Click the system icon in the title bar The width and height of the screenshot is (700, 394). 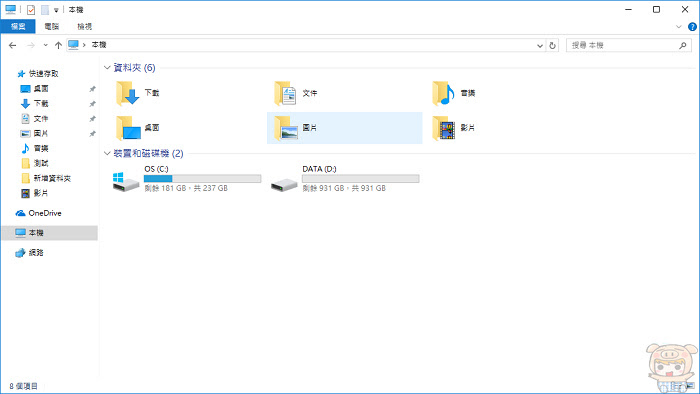11,9
